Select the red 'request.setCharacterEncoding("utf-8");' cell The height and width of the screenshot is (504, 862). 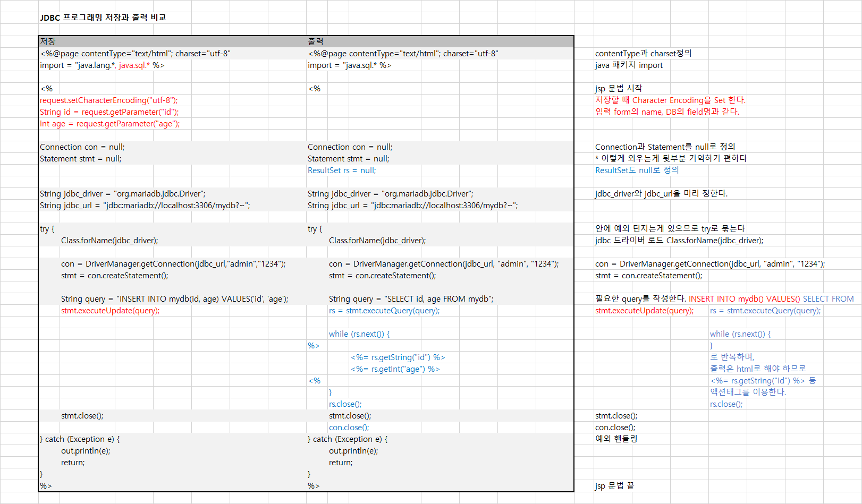click(x=109, y=100)
